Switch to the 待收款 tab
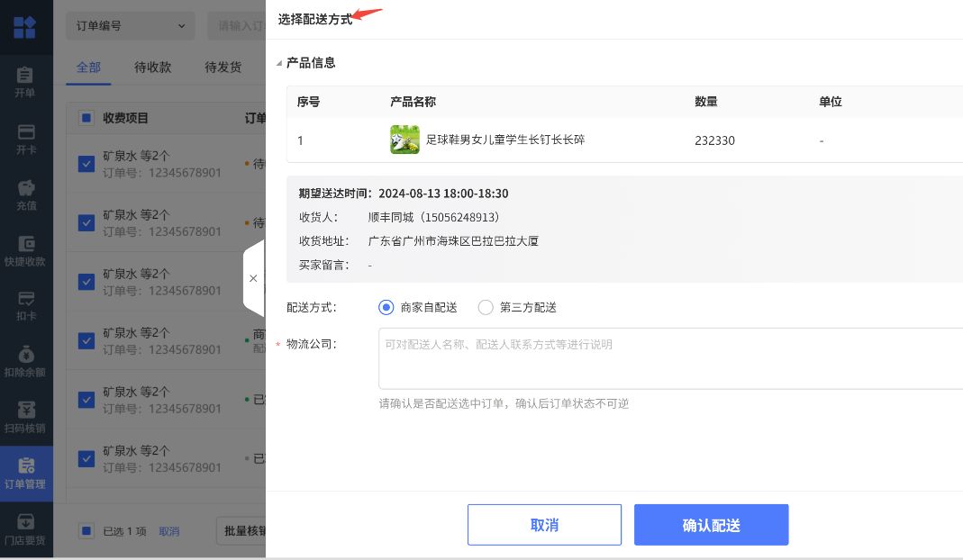963x560 pixels. [153, 67]
